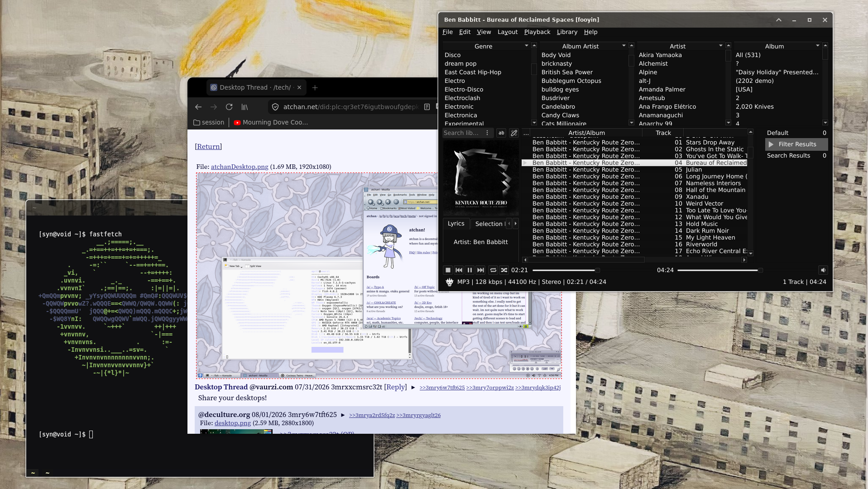Reload the atchan page in browser

pos(229,107)
